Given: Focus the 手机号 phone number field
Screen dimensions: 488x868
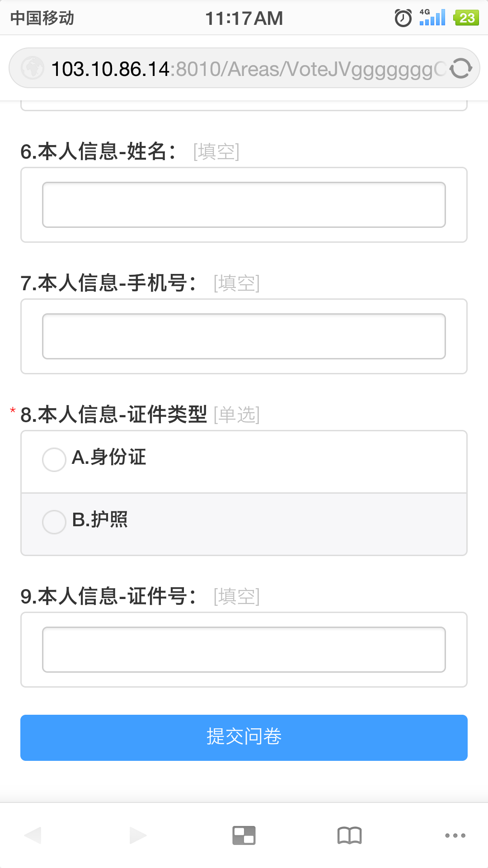Looking at the screenshot, I should 244,336.
